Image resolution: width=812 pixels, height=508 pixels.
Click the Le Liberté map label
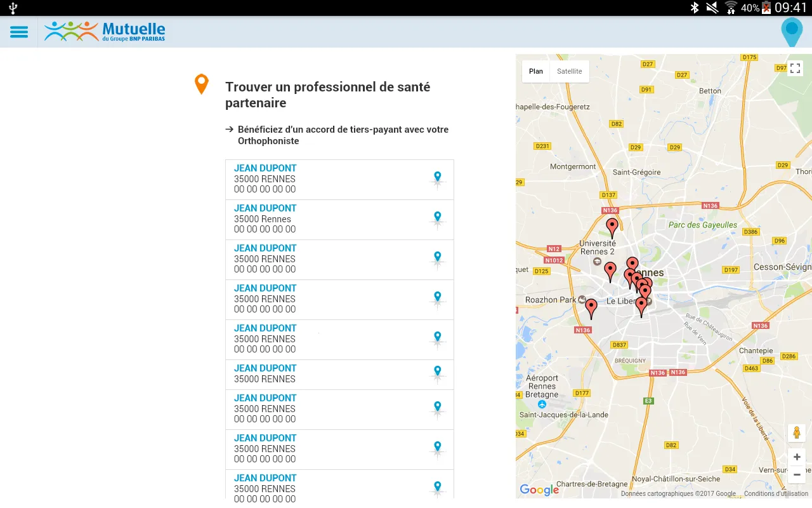[623, 301]
